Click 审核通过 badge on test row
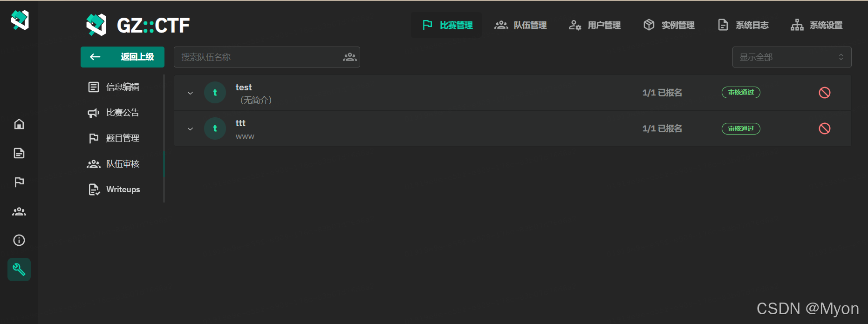868x324 pixels. coord(741,93)
